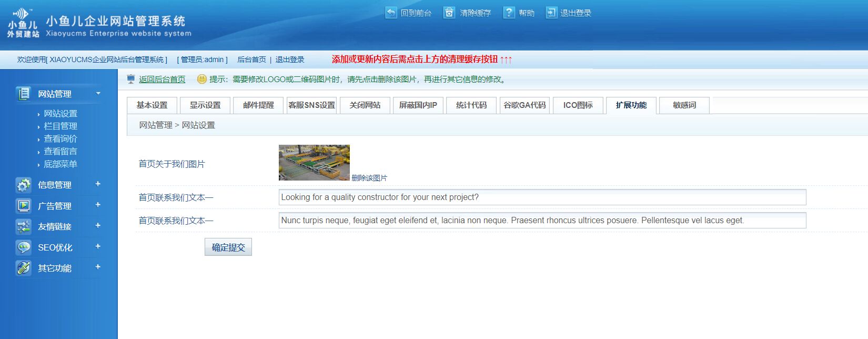Viewport: 868px width, 339px height.
Task: Click the SEO优化 chat bubble icon
Action: tap(24, 247)
